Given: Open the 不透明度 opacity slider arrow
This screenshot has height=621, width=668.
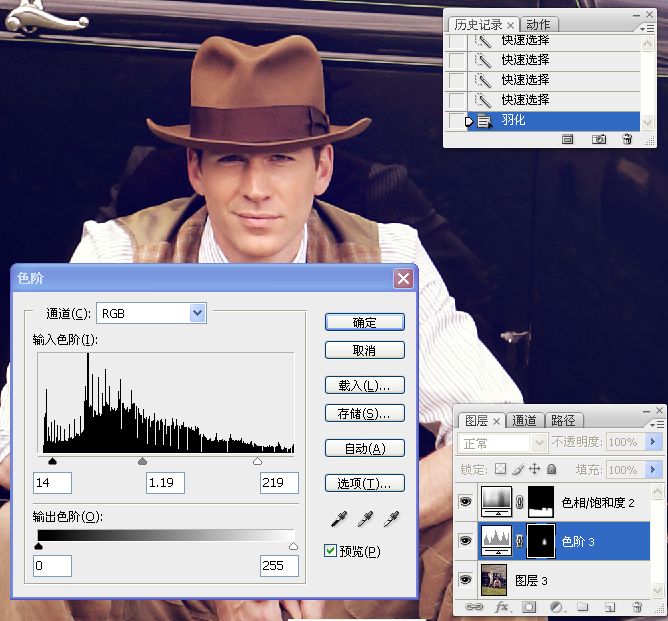Looking at the screenshot, I should coord(654,442).
